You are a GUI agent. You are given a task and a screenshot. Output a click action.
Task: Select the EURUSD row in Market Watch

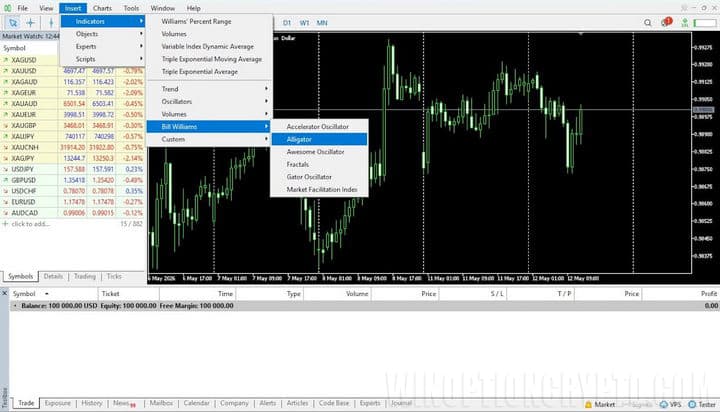[x=73, y=202]
